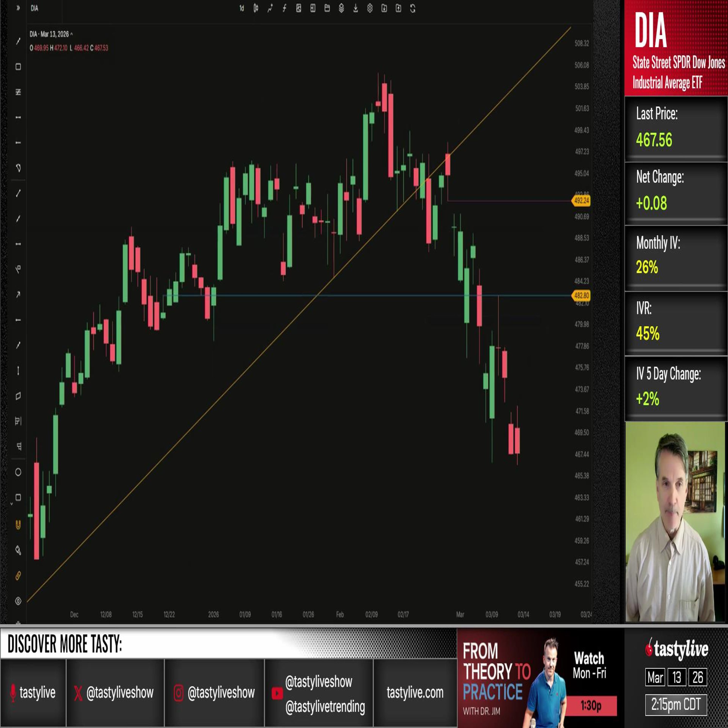Viewport: 728px width, 728px height.
Task: Click the calendar/folder icon in the top toolbar
Action: [x=327, y=8]
